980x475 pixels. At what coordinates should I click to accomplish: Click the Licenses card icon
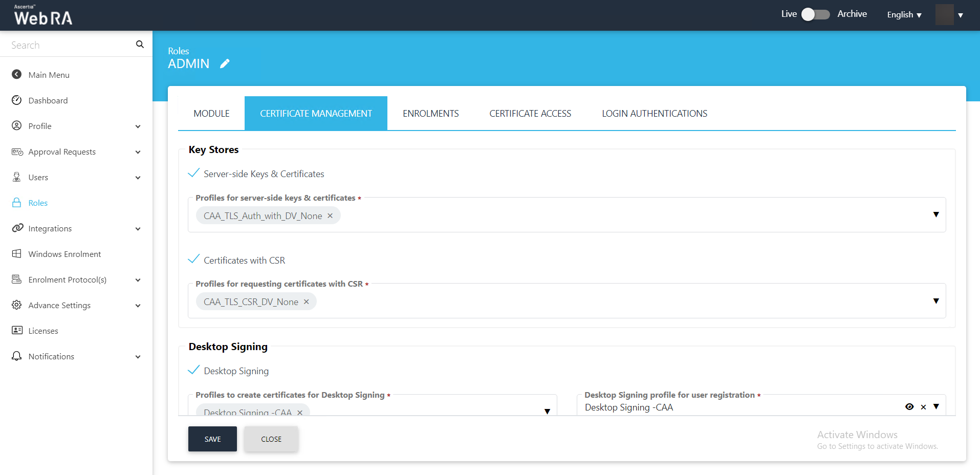click(x=17, y=330)
